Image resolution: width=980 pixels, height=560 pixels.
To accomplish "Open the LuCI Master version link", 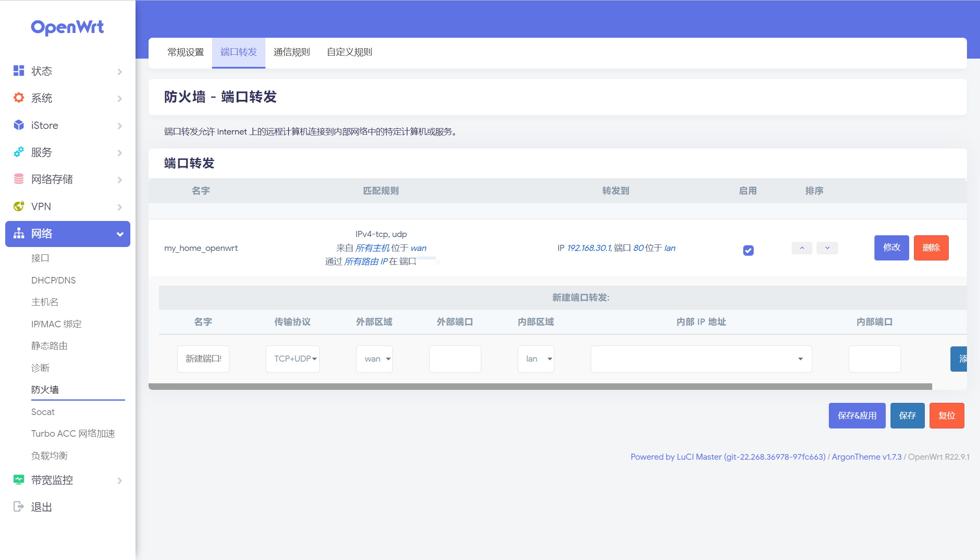I will click(x=728, y=457).
